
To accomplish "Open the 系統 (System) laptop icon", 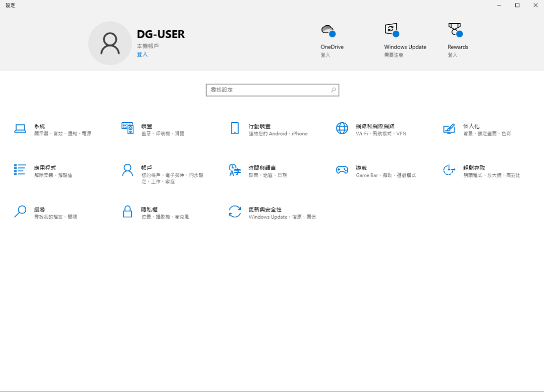I will [x=20, y=129].
